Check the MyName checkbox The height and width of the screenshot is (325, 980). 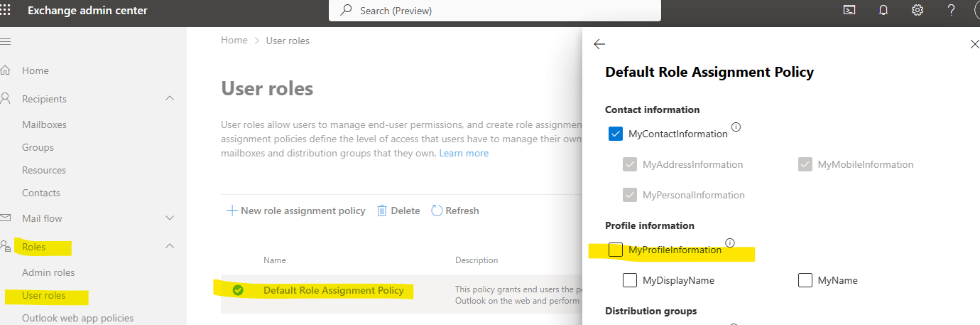click(805, 280)
